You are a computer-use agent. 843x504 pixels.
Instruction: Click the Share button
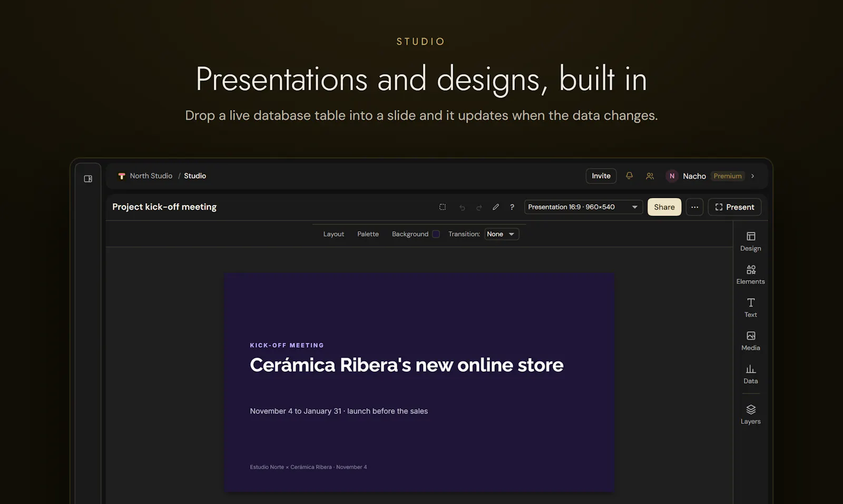[664, 207]
